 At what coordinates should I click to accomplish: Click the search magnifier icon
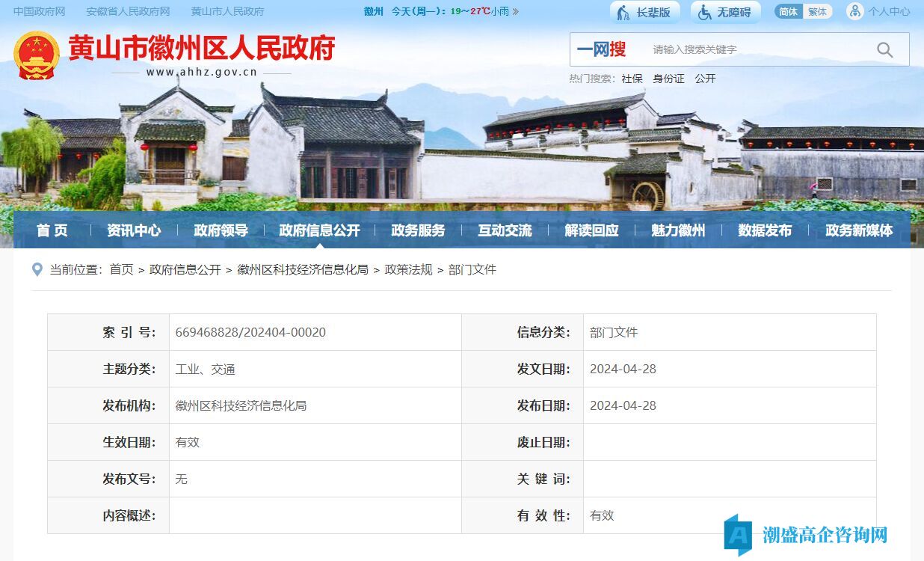885,50
